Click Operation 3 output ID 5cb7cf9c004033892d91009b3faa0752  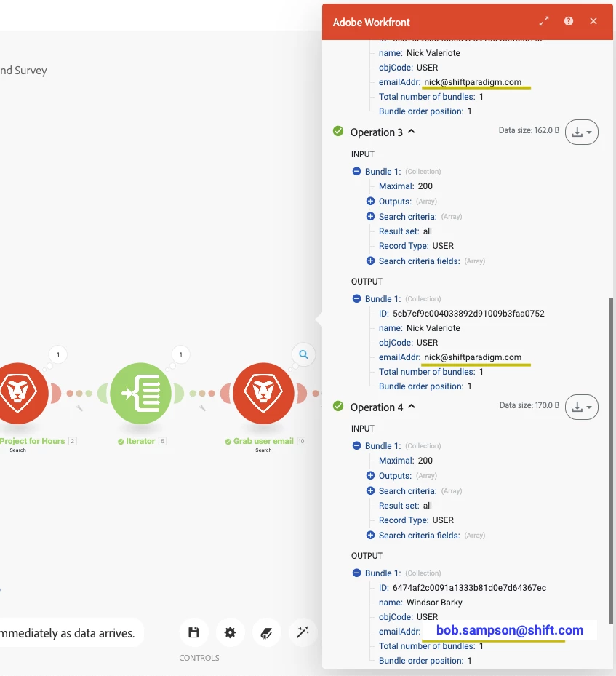tap(468, 314)
